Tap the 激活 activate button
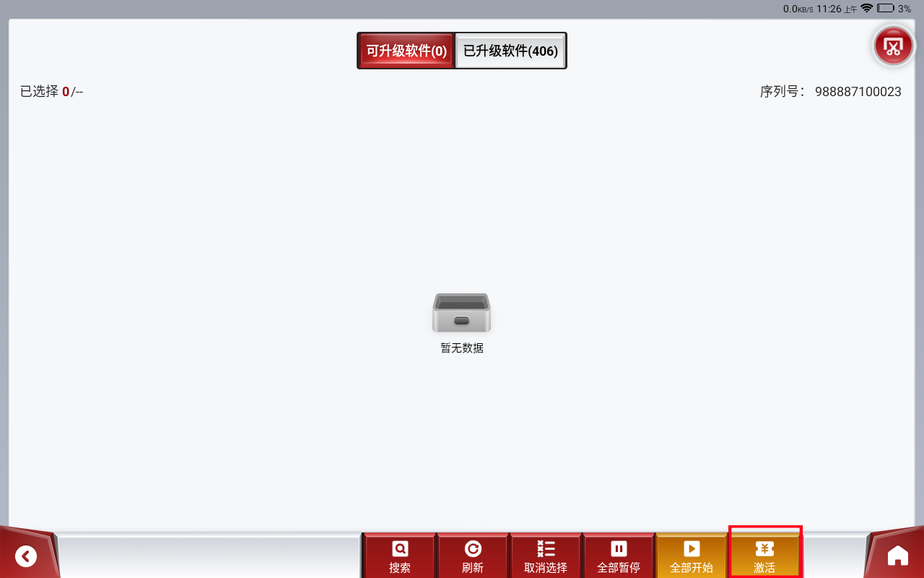The width and height of the screenshot is (924, 578). [764, 556]
